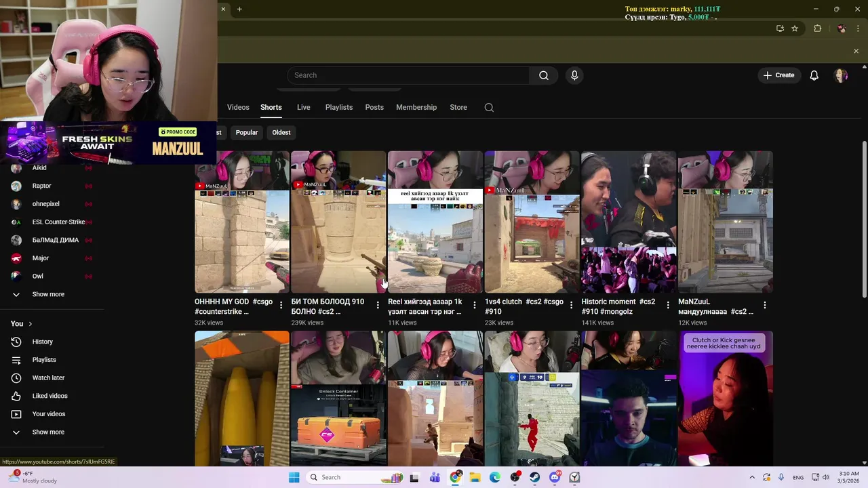Screen dimensions: 868x488
Task: Open Microsoft Edge from the taskbar
Action: 495,477
